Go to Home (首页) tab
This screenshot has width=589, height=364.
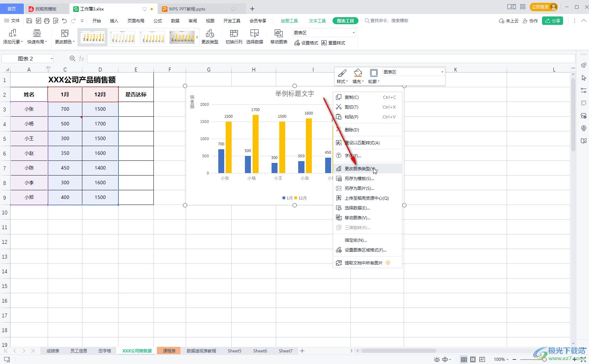pyautogui.click(x=12, y=9)
